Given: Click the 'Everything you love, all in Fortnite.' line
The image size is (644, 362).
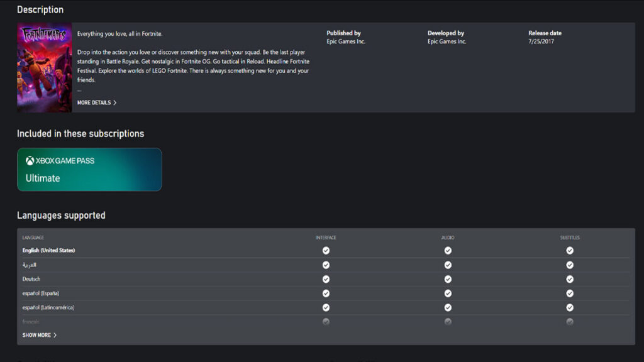Looking at the screenshot, I should pyautogui.click(x=119, y=34).
